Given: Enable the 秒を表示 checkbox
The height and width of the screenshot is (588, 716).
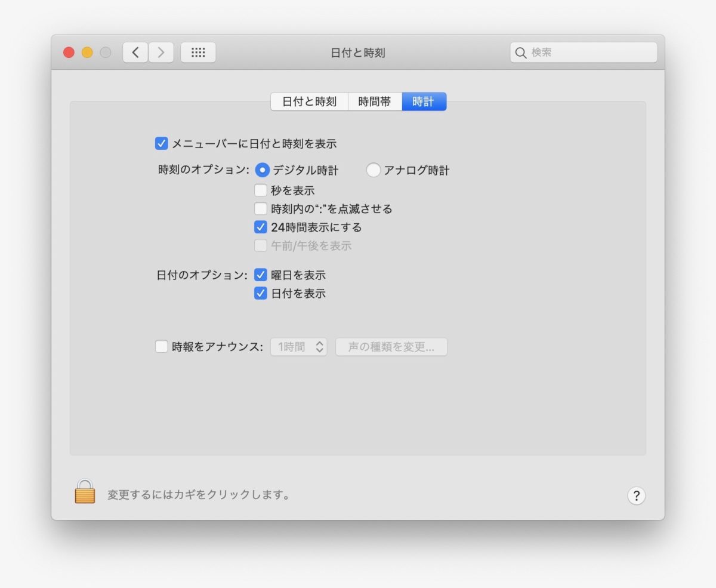Looking at the screenshot, I should coord(261,191).
